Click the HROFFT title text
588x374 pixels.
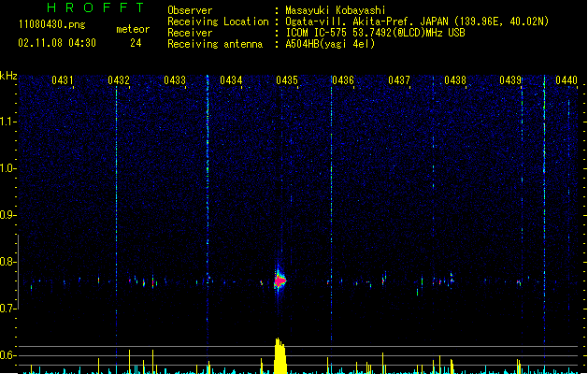95,7
